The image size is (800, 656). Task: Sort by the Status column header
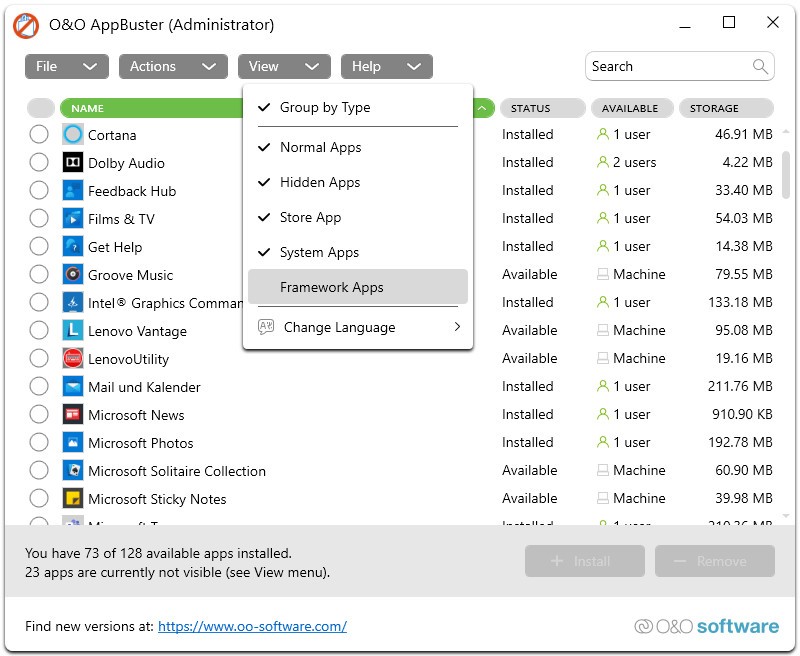[542, 108]
